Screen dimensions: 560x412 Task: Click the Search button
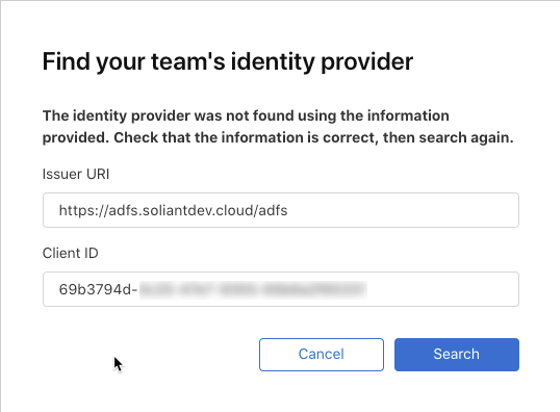coord(456,355)
